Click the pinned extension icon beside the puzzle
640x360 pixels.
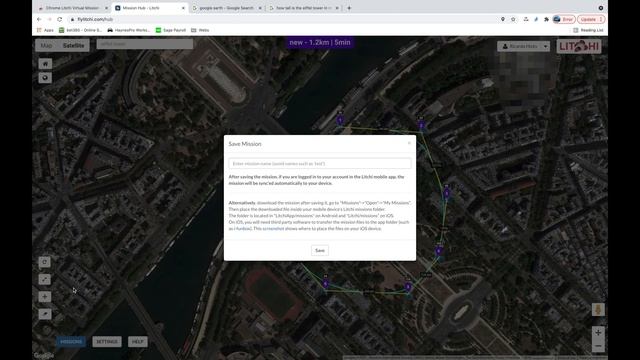536,19
